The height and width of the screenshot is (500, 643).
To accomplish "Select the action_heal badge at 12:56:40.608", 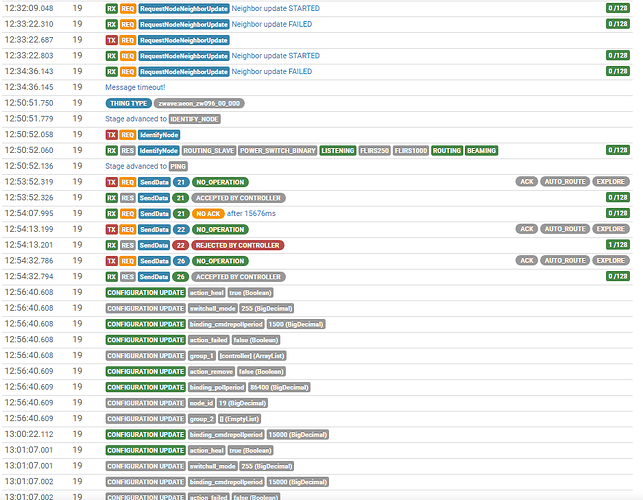I will coord(207,292).
